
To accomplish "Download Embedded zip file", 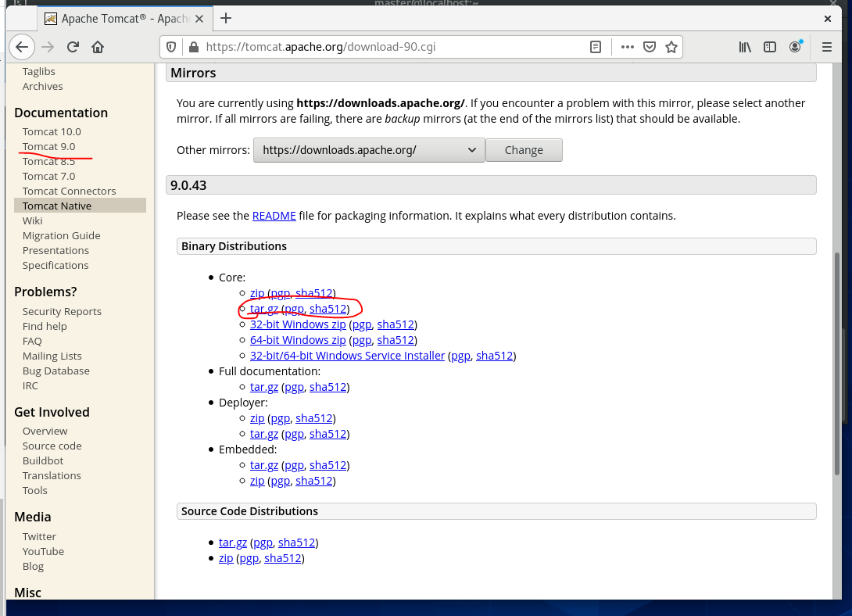I will [x=257, y=482].
